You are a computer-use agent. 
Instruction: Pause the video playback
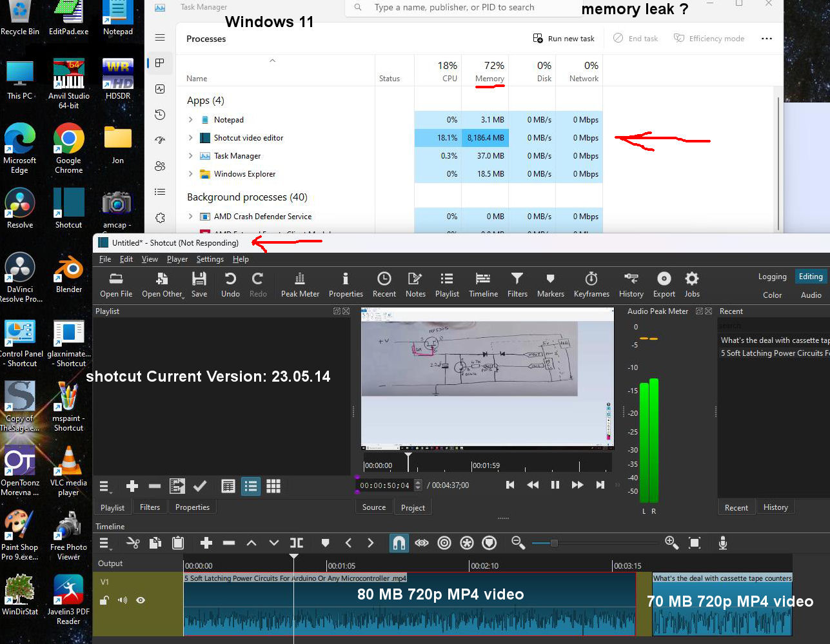pyautogui.click(x=555, y=485)
